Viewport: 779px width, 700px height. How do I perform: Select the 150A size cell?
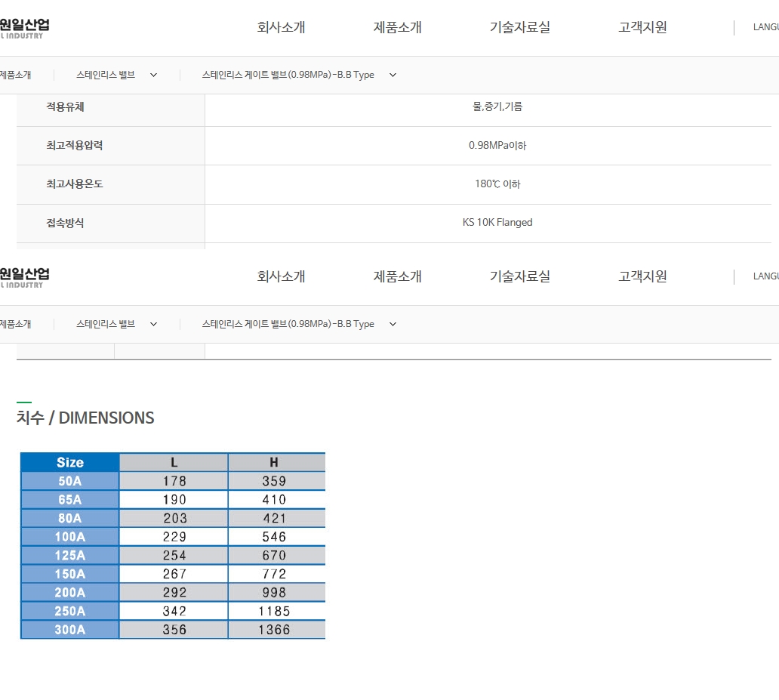70,574
